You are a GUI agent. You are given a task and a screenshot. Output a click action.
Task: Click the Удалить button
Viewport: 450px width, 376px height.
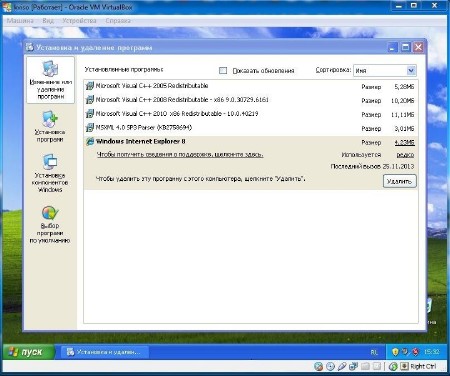[399, 182]
